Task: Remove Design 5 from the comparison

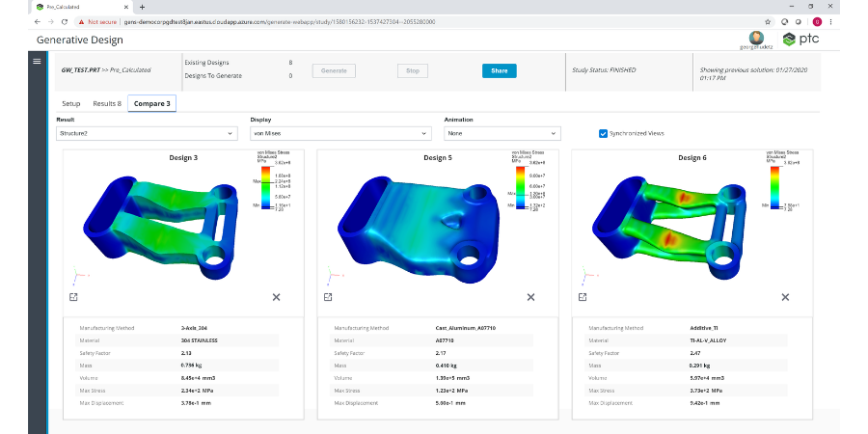Action: click(x=531, y=296)
